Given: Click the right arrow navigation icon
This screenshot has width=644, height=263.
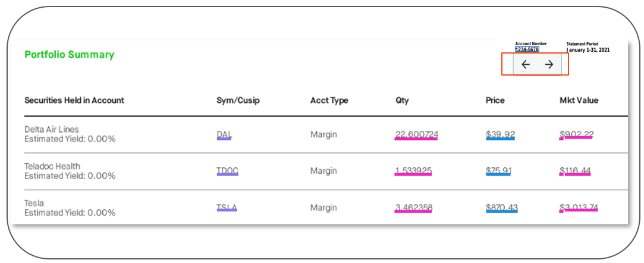Looking at the screenshot, I should tap(549, 65).
